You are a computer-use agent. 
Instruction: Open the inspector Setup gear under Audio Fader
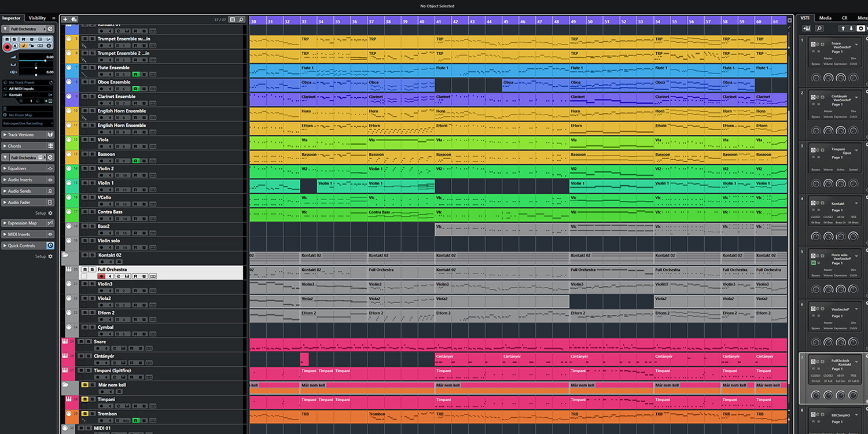[50, 213]
